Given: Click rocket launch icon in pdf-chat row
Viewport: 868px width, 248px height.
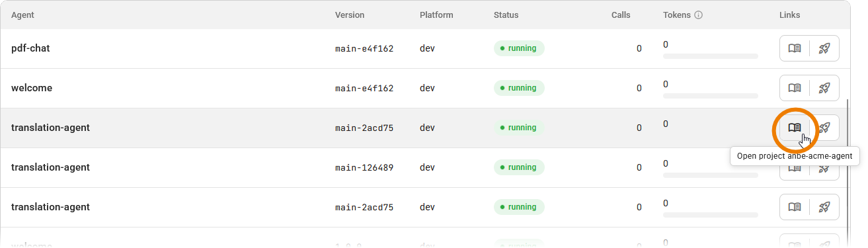Looking at the screenshot, I should coord(824,48).
